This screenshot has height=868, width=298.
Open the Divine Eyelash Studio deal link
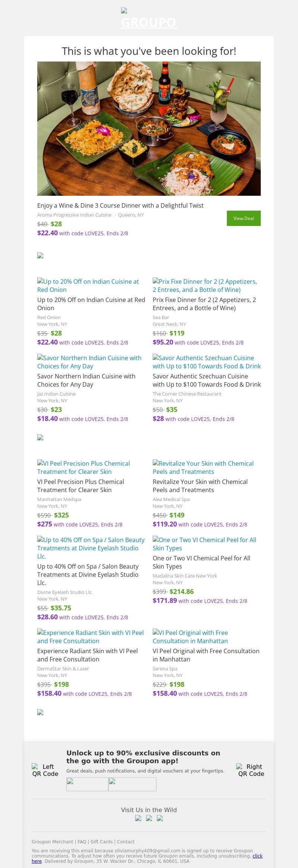point(91,548)
